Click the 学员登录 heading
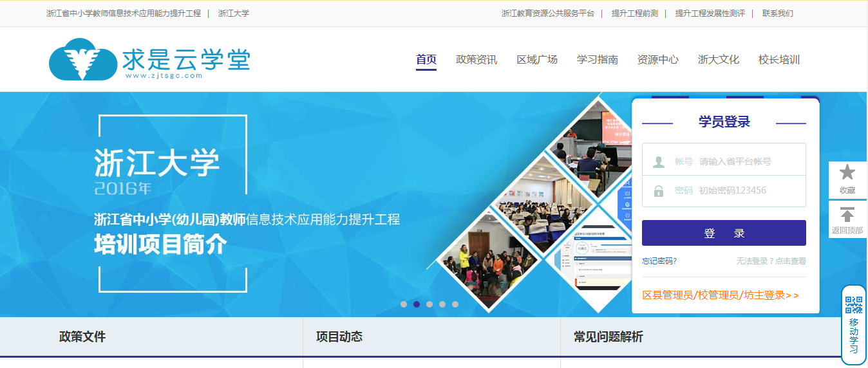 point(724,122)
